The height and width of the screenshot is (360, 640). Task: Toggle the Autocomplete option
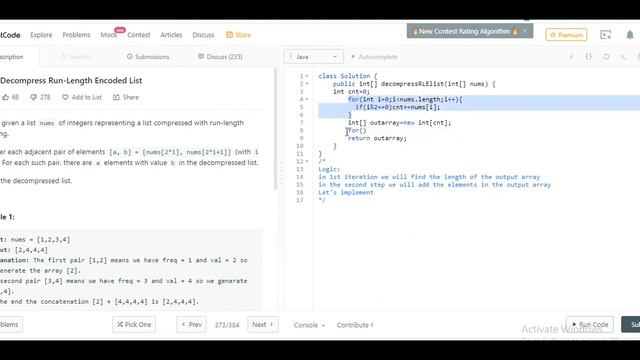tap(374, 57)
